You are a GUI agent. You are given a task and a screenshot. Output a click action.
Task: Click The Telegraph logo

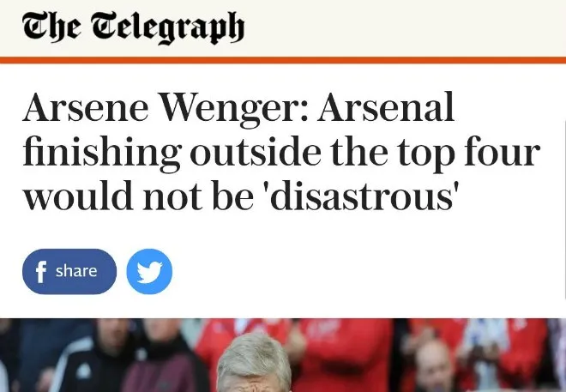point(133,27)
